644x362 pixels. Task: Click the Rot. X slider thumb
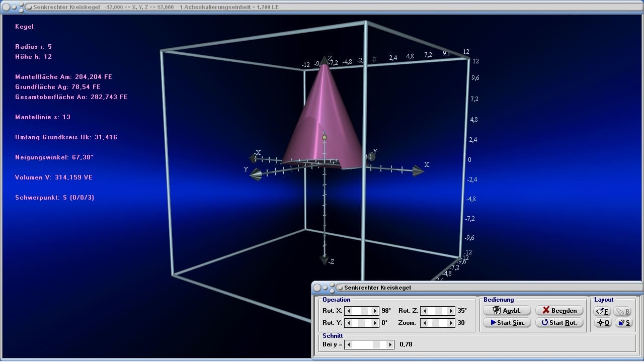point(364,311)
